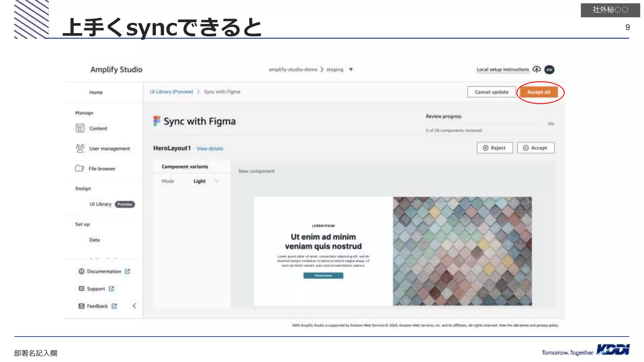Screen dimensions: 644x362
Task: Click the hero tile mosaic image
Action: pyautogui.click(x=462, y=251)
